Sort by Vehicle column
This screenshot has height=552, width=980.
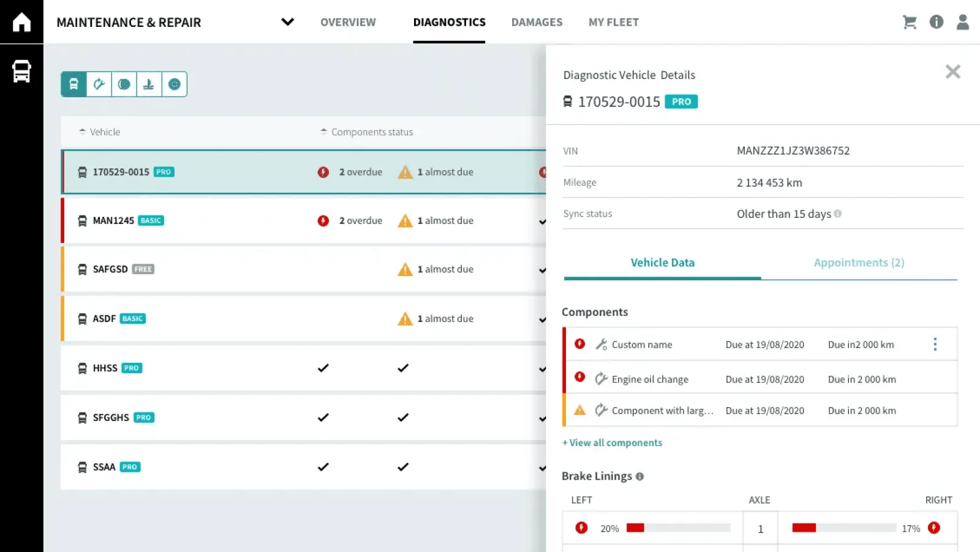(99, 132)
